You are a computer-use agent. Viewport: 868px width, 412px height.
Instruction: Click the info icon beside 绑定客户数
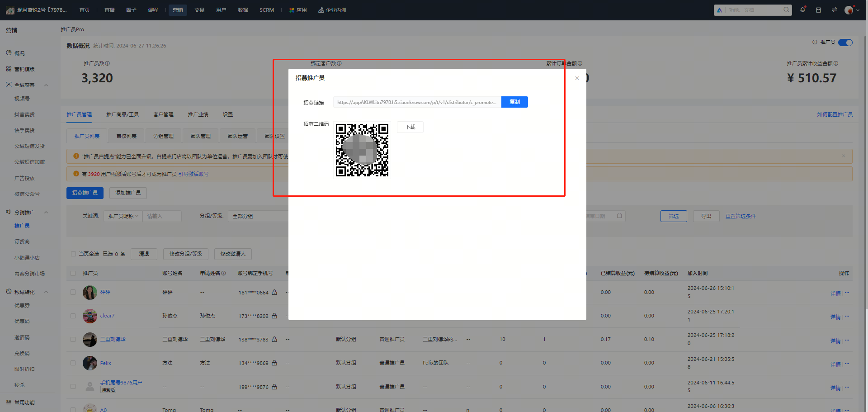(x=340, y=63)
